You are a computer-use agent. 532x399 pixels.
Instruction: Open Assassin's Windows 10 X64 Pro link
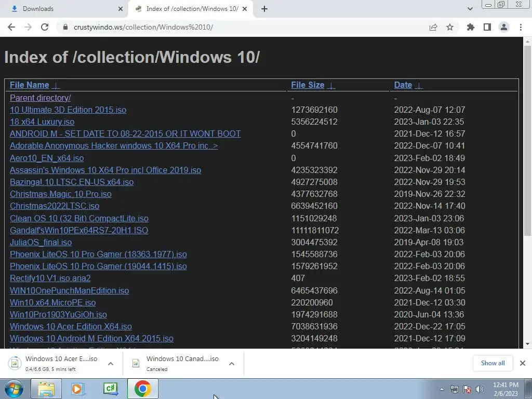point(105,170)
